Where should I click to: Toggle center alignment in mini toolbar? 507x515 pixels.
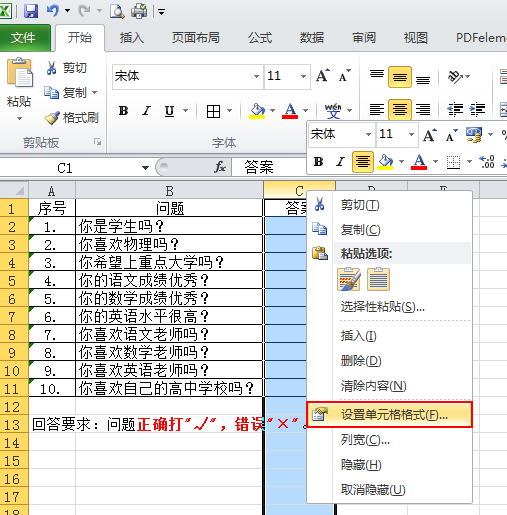363,162
